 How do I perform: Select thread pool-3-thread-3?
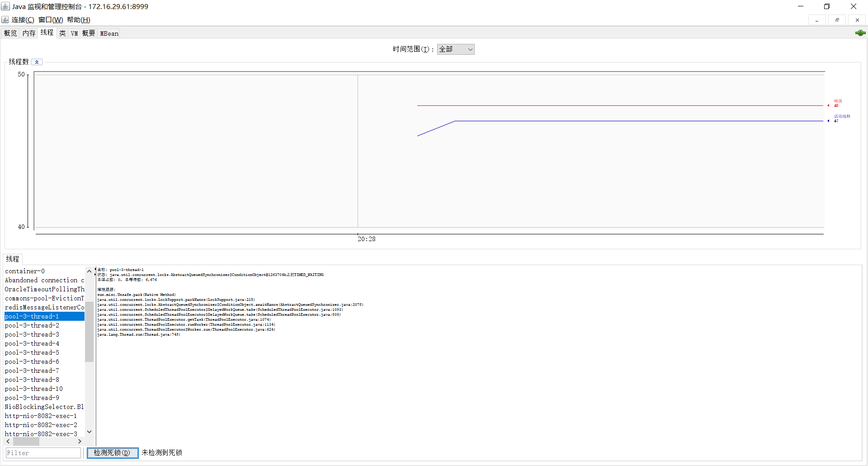point(44,334)
